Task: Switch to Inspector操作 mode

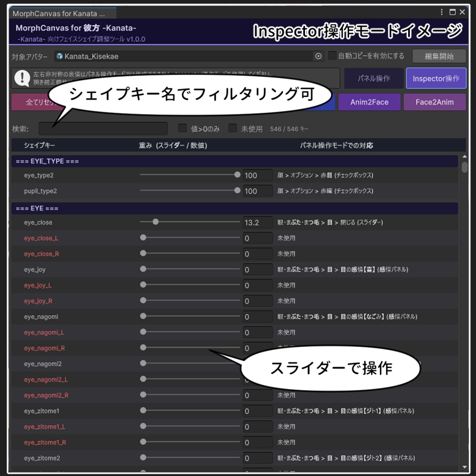Action: pos(436,78)
